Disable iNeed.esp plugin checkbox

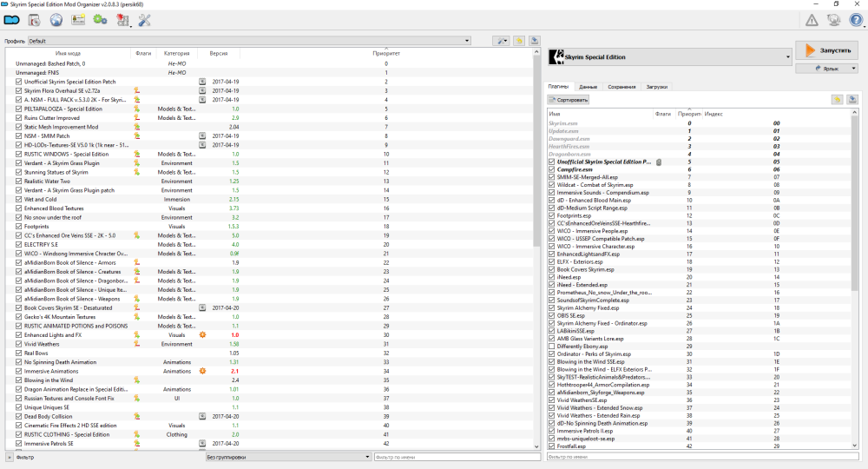pos(551,277)
